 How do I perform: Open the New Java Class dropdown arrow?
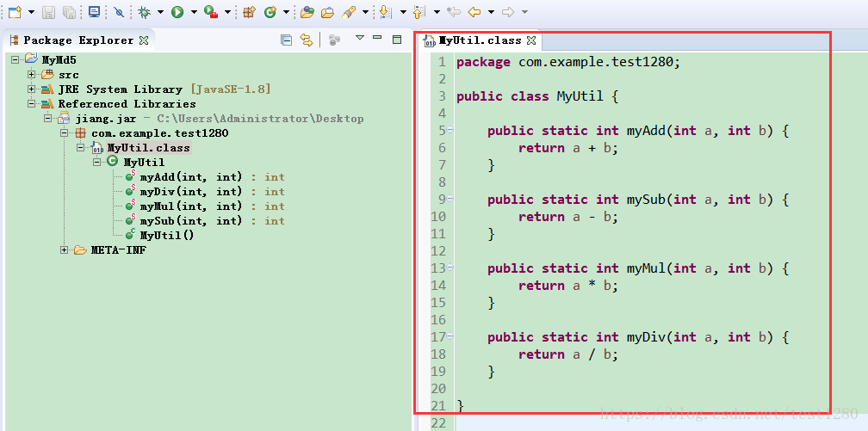click(x=286, y=12)
